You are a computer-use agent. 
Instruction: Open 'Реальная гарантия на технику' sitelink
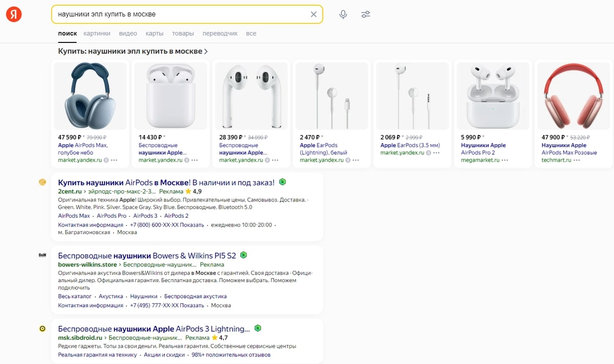[x=97, y=355]
